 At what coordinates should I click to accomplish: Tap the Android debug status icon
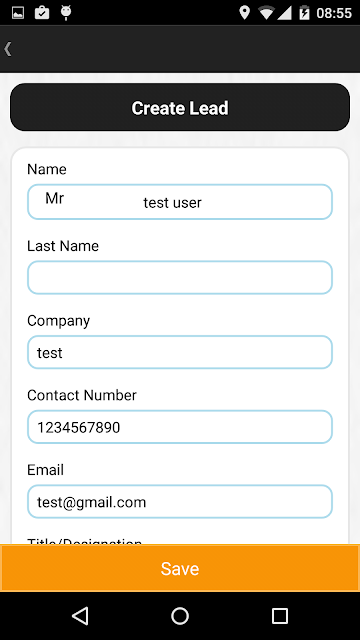66,13
